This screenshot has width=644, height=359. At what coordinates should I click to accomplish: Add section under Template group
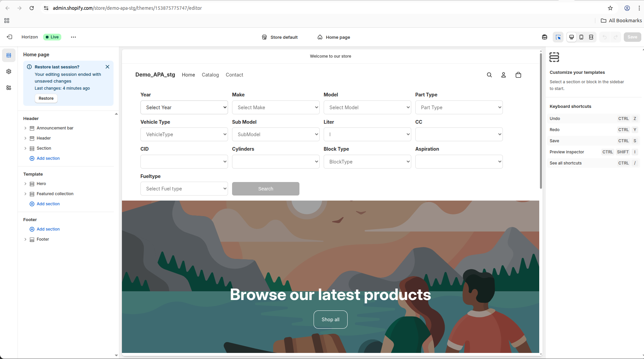click(45, 204)
